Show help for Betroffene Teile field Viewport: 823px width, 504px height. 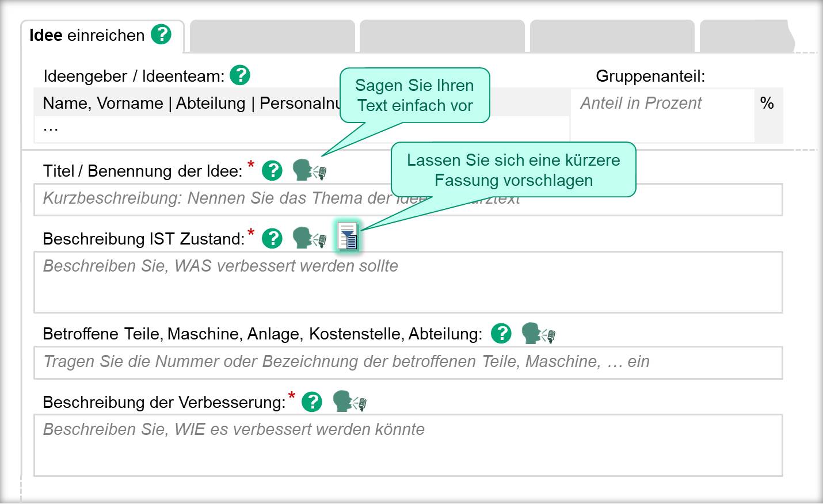click(x=501, y=333)
